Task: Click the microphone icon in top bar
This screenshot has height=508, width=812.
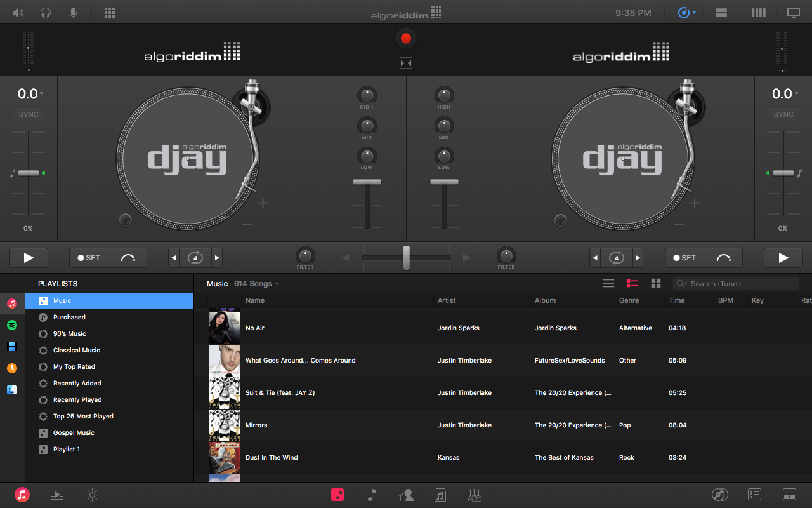Action: click(x=74, y=12)
